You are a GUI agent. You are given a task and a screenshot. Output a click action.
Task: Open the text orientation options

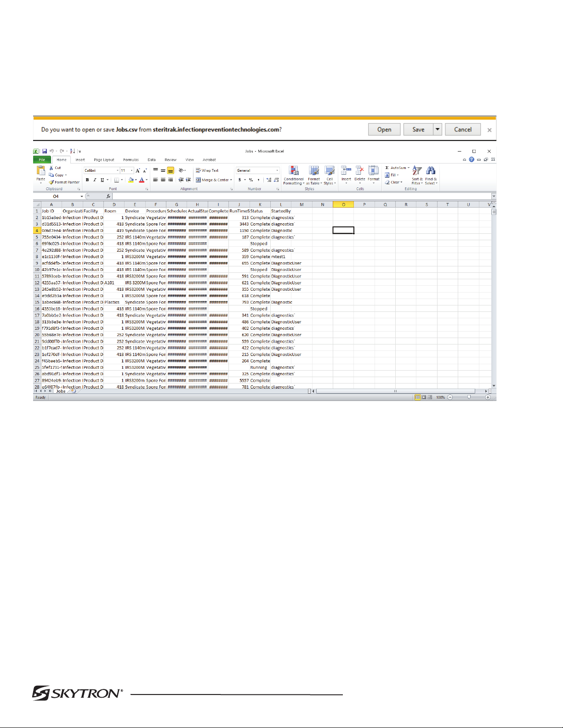[x=182, y=170]
